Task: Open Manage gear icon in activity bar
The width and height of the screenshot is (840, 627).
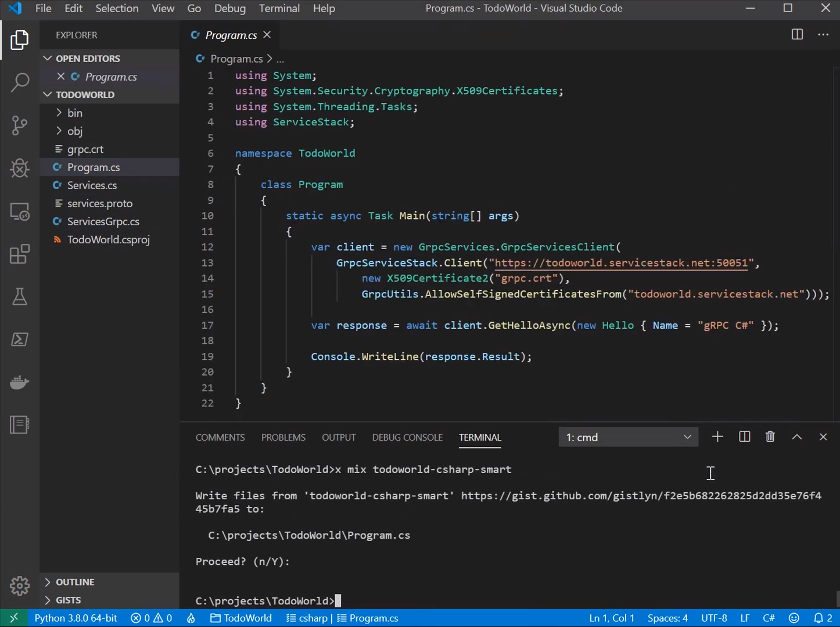Action: pyautogui.click(x=20, y=586)
